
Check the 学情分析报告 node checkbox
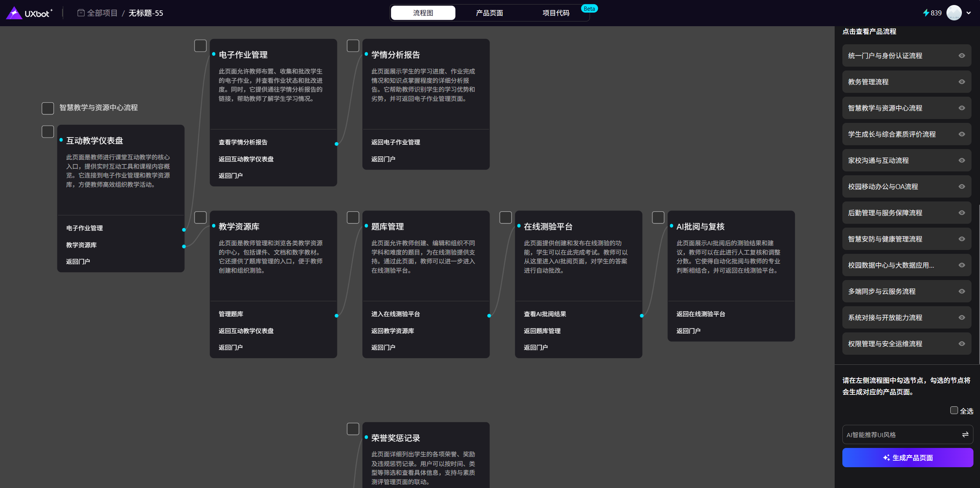click(353, 46)
